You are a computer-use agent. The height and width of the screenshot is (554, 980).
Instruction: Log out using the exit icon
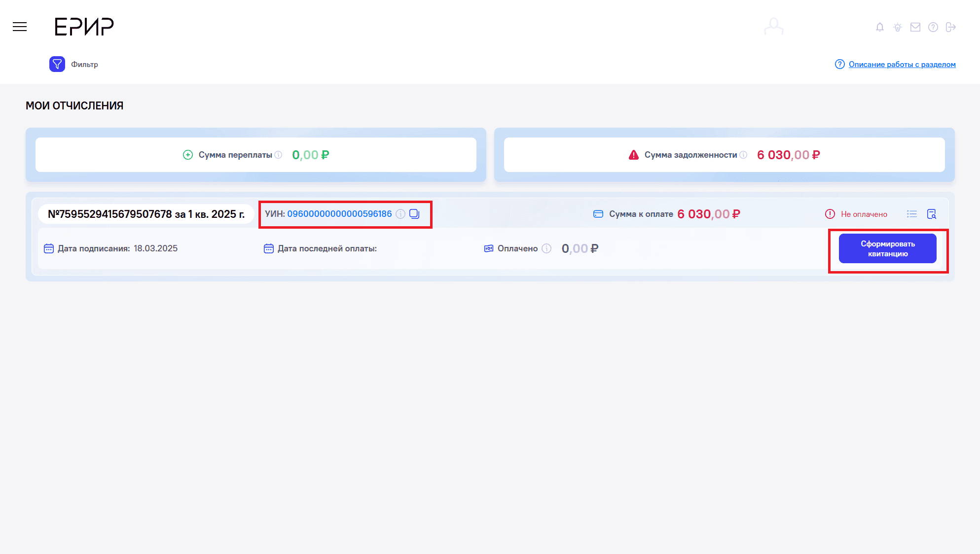pyautogui.click(x=950, y=27)
